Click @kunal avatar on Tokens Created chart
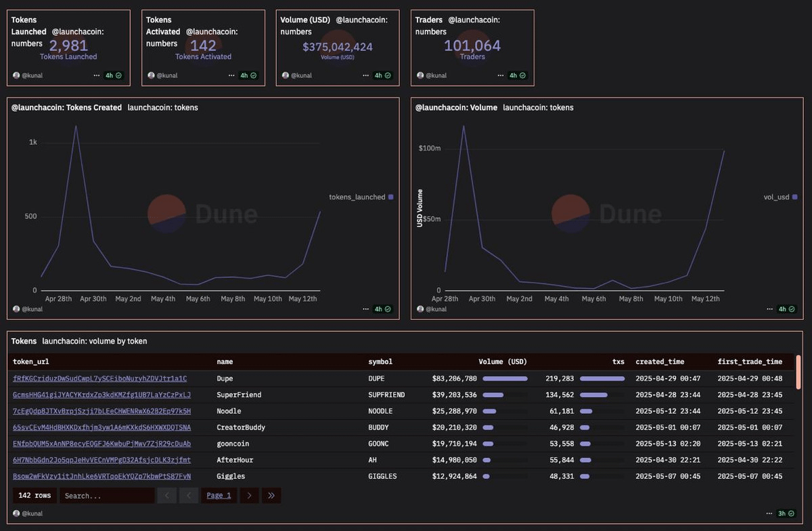The image size is (812, 531). pyautogui.click(x=16, y=309)
